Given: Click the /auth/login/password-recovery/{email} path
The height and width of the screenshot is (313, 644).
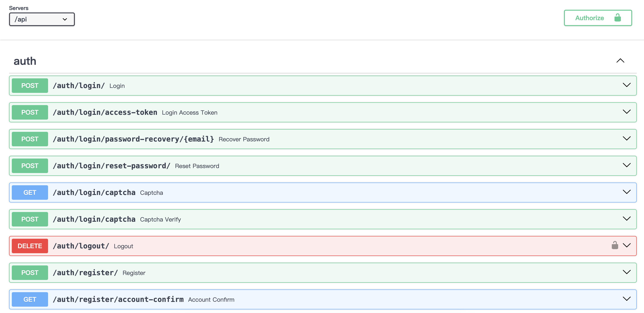Looking at the screenshot, I should tap(133, 139).
